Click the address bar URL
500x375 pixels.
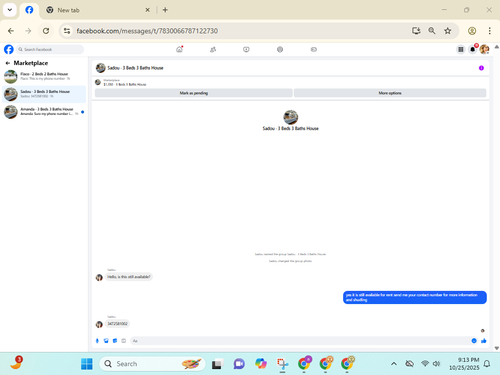click(147, 31)
